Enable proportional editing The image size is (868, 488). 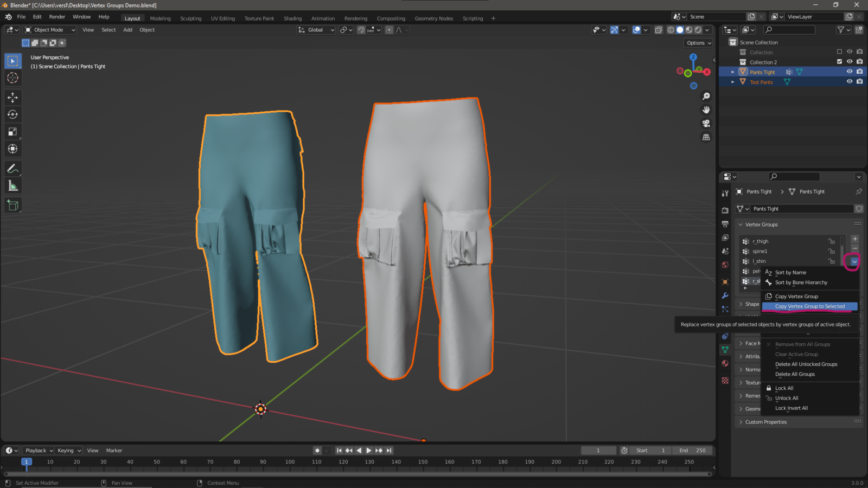[x=389, y=30]
